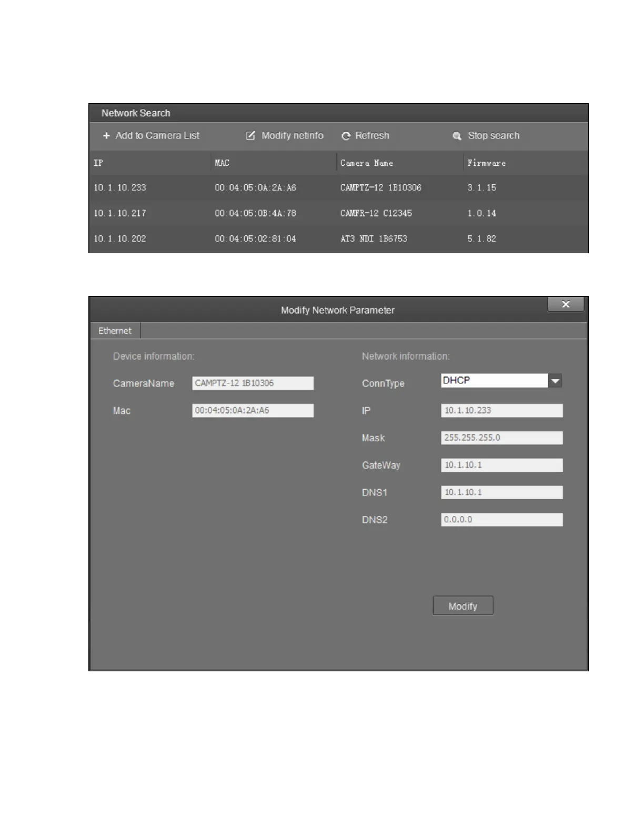The width and height of the screenshot is (644, 834).
Task: Sort by the IP column header
Action: point(98,163)
